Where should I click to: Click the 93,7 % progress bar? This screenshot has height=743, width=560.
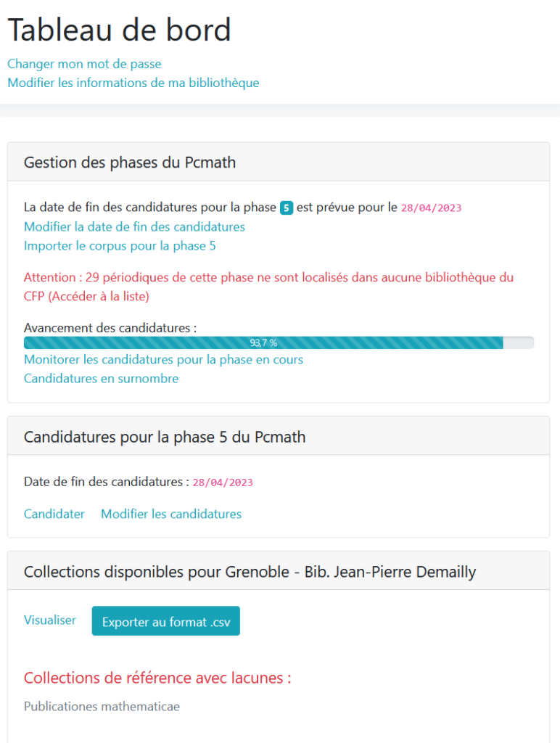click(x=263, y=341)
